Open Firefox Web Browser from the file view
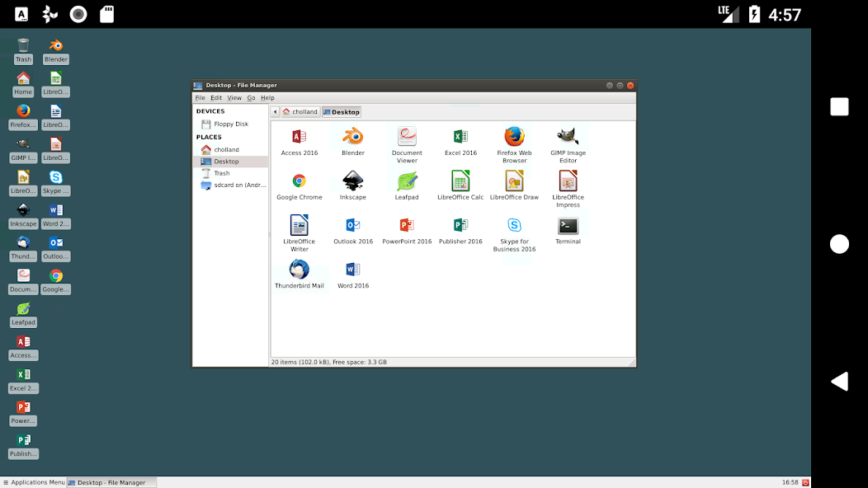 (514, 138)
